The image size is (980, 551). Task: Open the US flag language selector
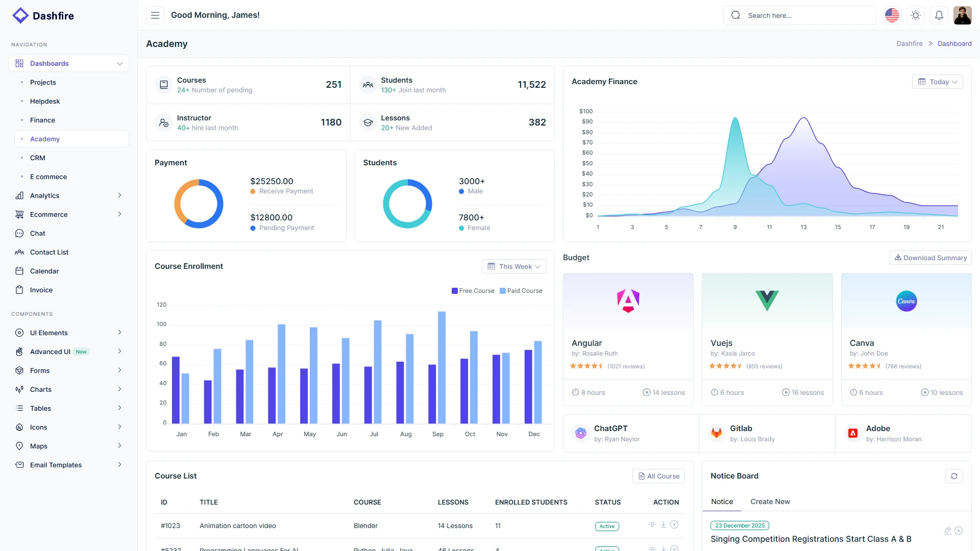point(892,15)
